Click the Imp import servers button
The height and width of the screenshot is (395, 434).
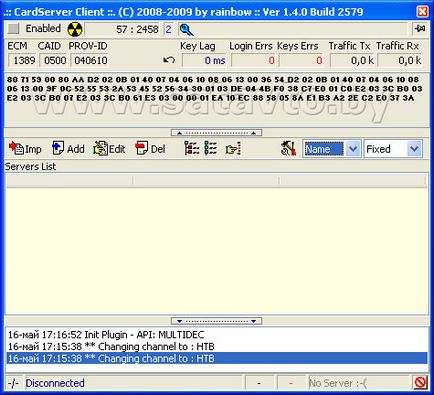click(25, 149)
